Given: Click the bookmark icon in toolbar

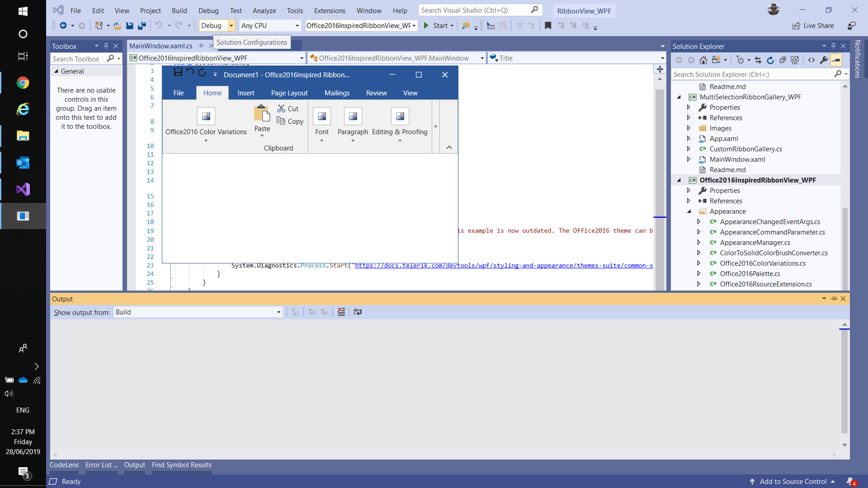Looking at the screenshot, I should pyautogui.click(x=548, y=26).
